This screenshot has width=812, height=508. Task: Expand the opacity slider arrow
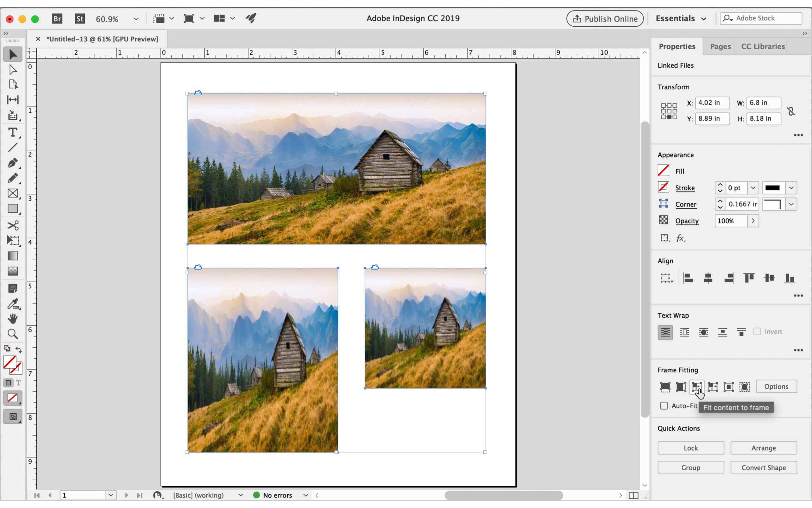tap(753, 220)
